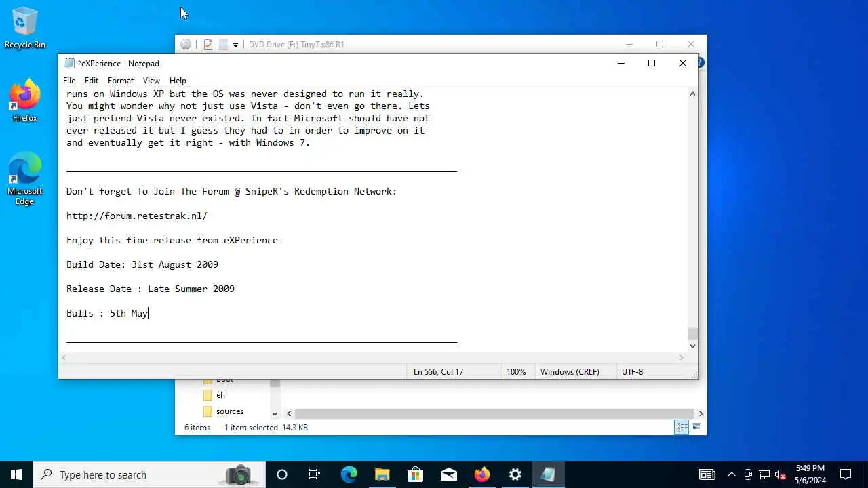The height and width of the screenshot is (488, 868).
Task: Open the network status tray icon
Action: (764, 474)
